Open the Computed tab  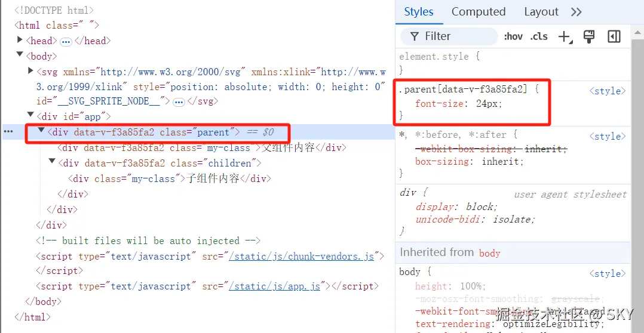click(479, 12)
